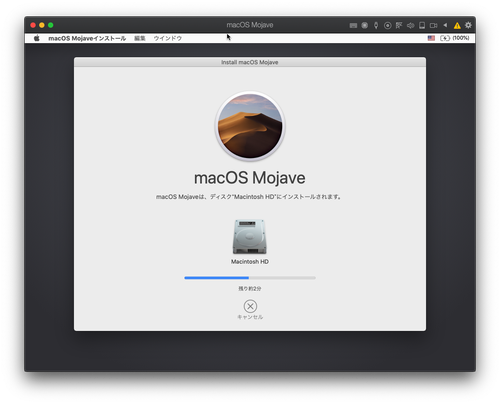This screenshot has height=404, width=500.
Task: Click the remaining time text under progress bar
Action: (x=250, y=289)
